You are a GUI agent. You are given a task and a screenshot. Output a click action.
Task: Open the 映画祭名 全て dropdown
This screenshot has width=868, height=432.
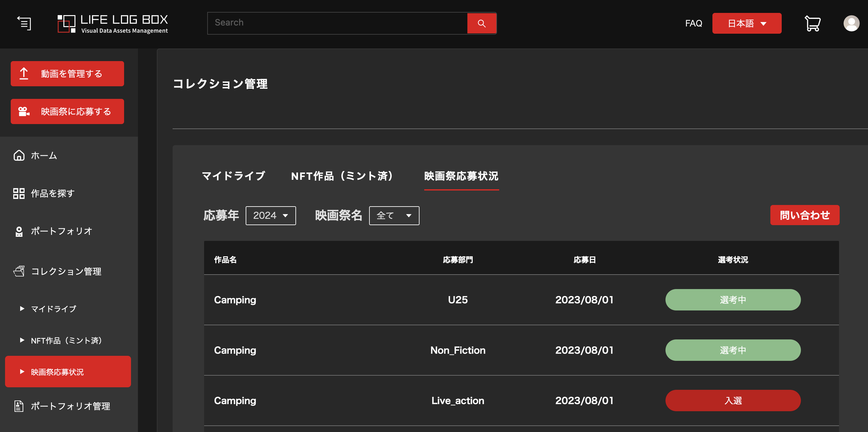(x=394, y=216)
